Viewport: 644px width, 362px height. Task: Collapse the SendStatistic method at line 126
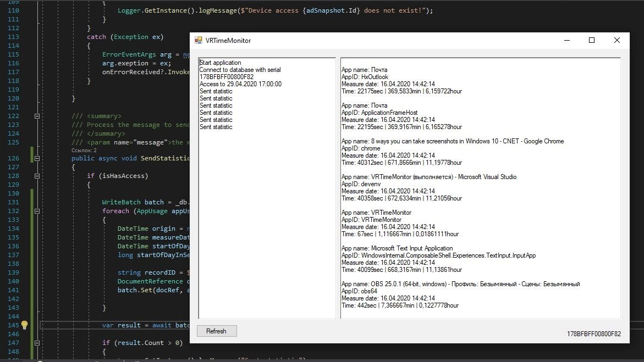(37, 158)
